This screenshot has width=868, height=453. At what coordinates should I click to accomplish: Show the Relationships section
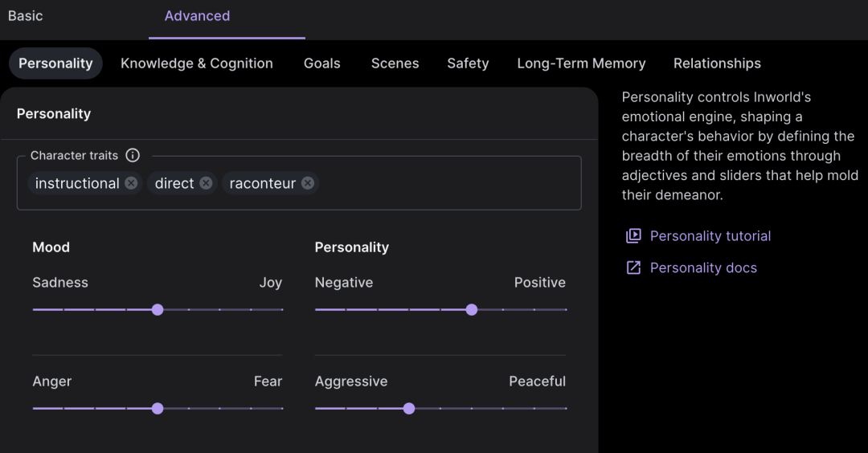pos(717,63)
